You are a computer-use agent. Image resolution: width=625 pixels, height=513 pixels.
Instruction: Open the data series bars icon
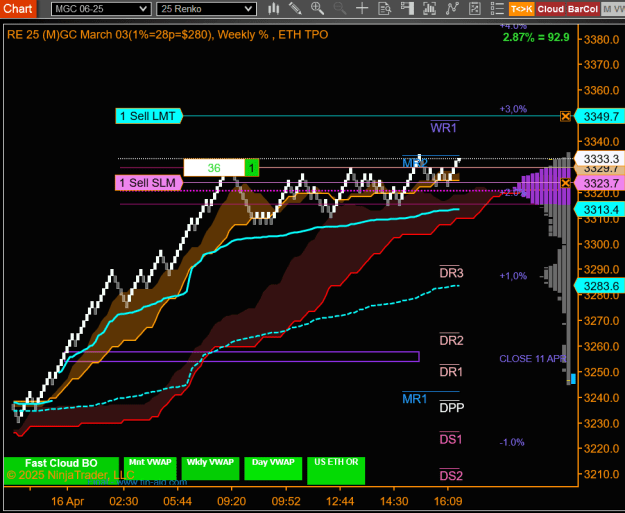tap(429, 8)
